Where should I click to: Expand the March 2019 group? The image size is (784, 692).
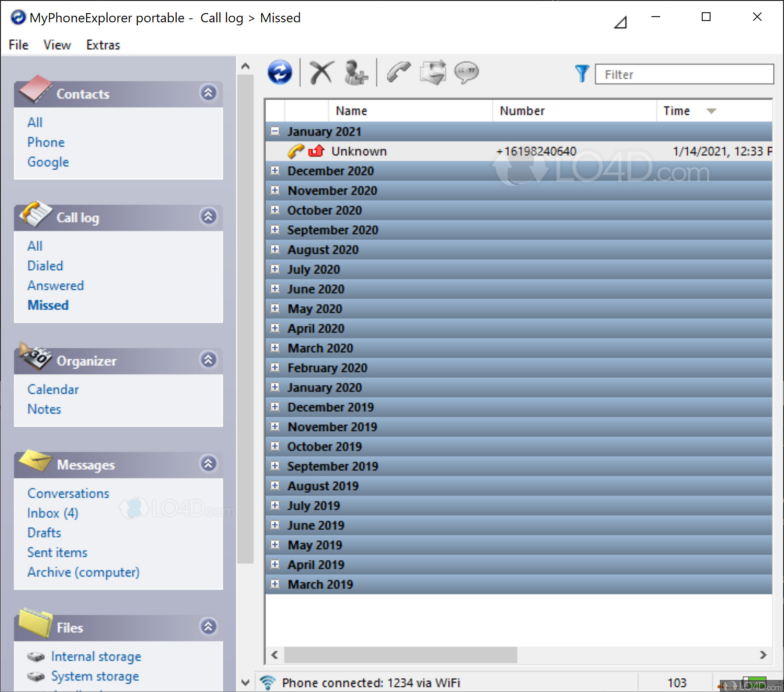point(275,584)
